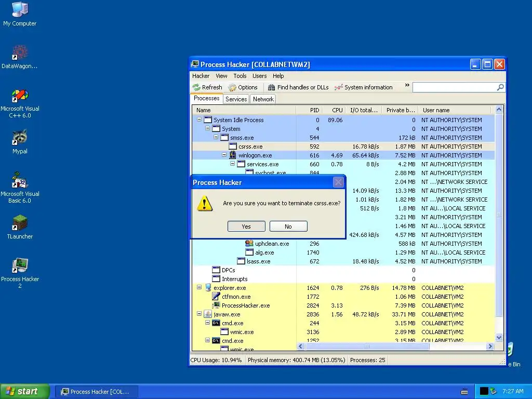Click the Refresh toolbar icon
Image resolution: width=532 pixels, height=399 pixels.
tap(196, 87)
